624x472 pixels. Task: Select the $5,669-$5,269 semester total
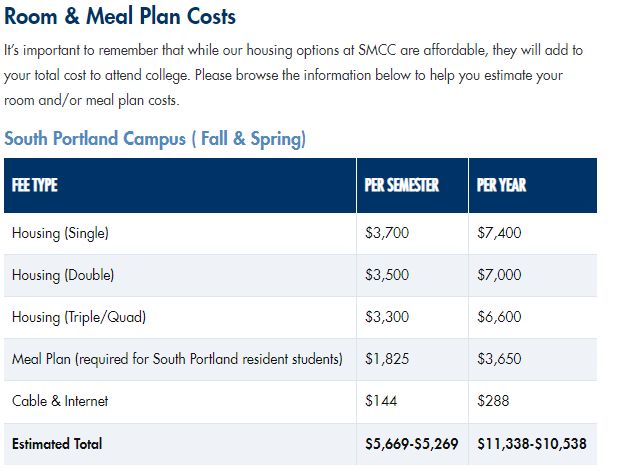410,443
